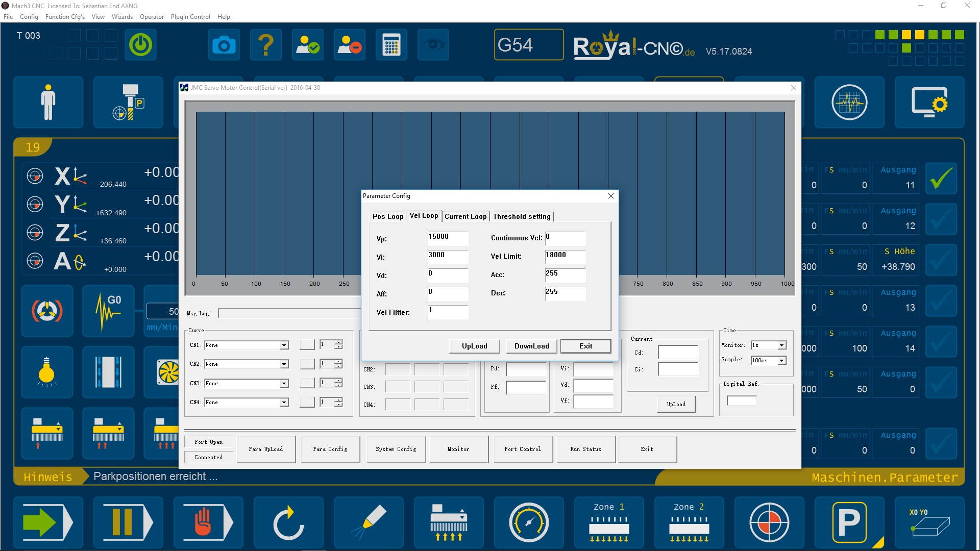Click the Vel Limit input field
Screen dimensions: 980x551
[x=565, y=257]
